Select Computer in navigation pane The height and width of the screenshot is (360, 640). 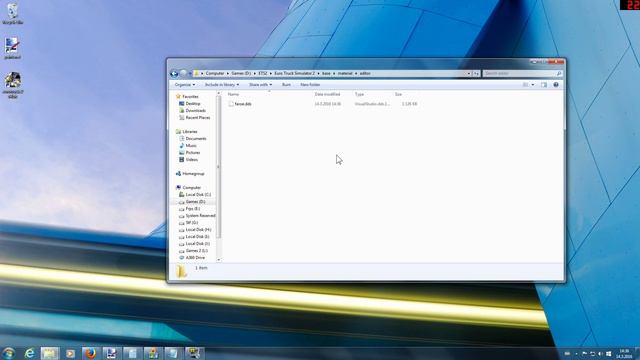click(191, 187)
